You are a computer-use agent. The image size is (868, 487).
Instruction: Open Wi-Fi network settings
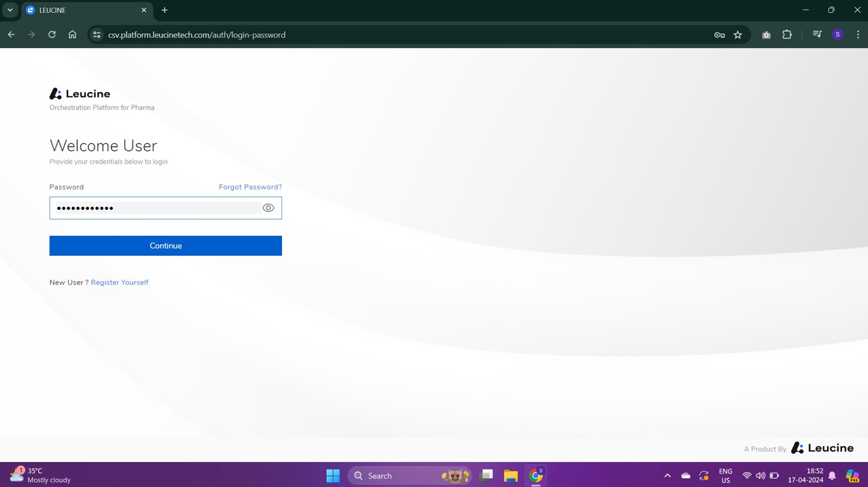coord(746,475)
